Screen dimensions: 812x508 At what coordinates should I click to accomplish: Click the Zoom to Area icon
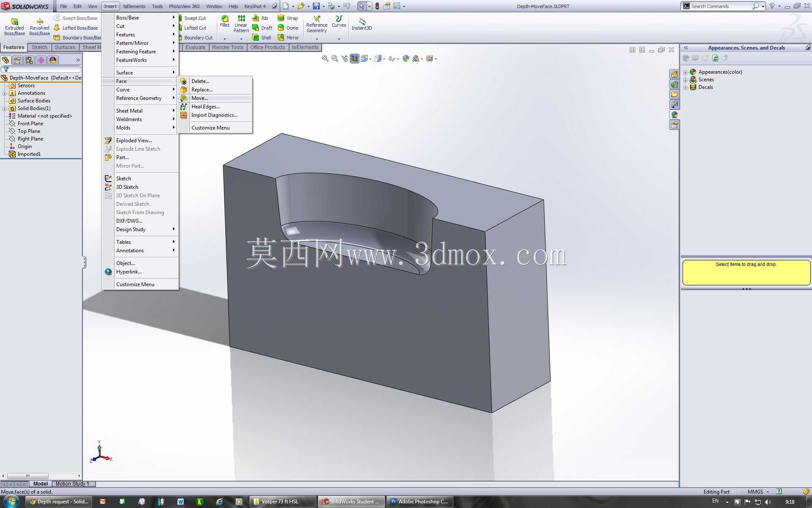click(335, 59)
